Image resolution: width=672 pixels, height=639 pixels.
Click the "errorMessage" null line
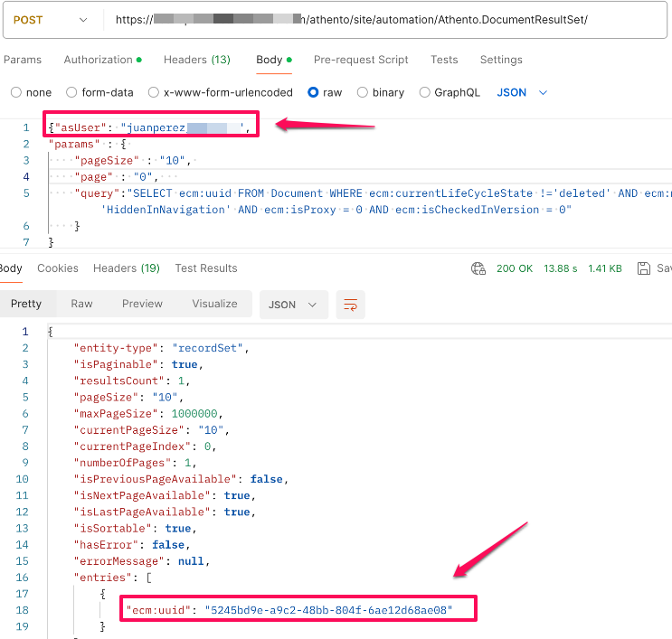(141, 561)
